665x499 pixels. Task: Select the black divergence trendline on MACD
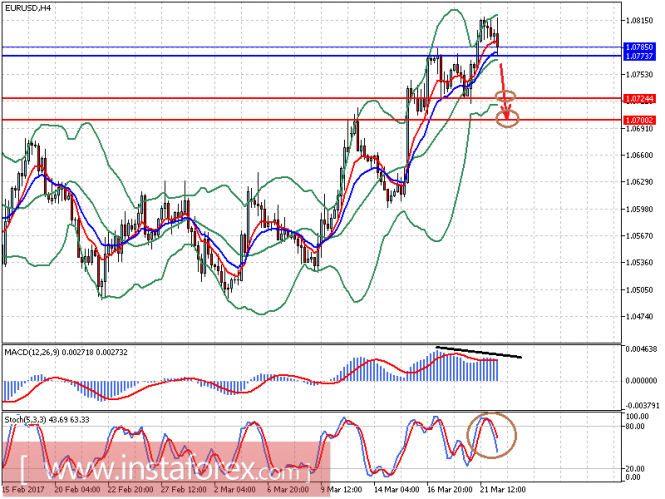coord(478,352)
